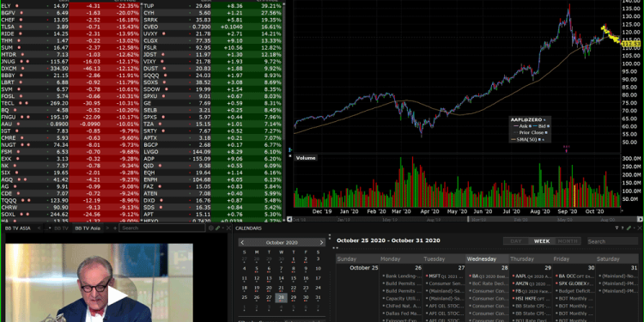
Task: Click the red dot next to UVXY
Action: tap(163, 33)
